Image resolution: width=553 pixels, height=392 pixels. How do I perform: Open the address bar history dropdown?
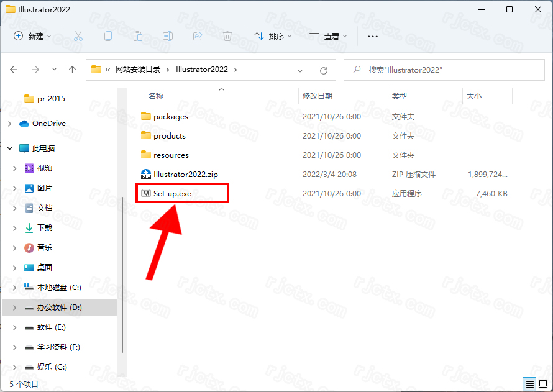point(300,70)
